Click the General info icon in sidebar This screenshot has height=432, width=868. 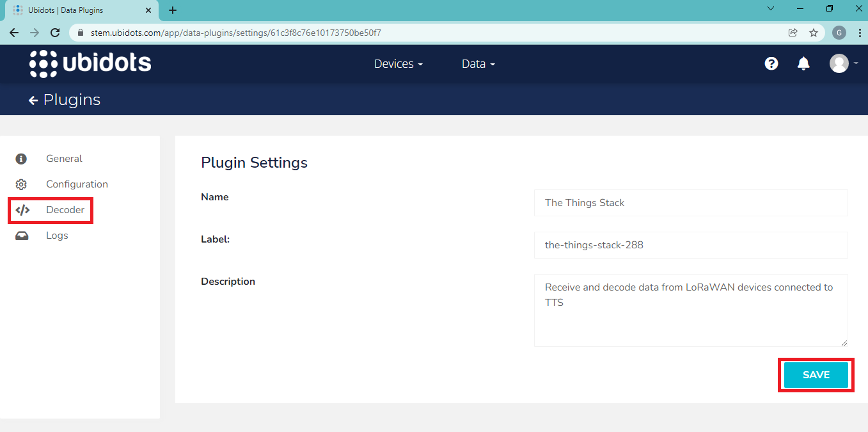21,159
